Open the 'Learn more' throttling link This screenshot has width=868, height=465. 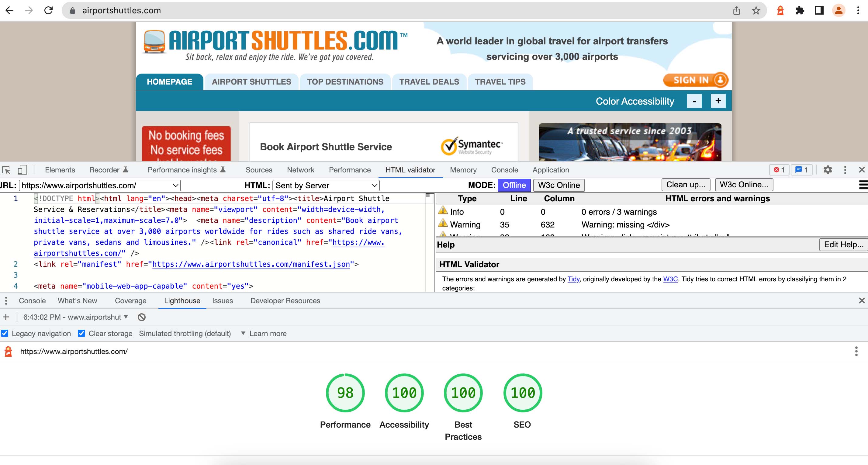tap(268, 333)
